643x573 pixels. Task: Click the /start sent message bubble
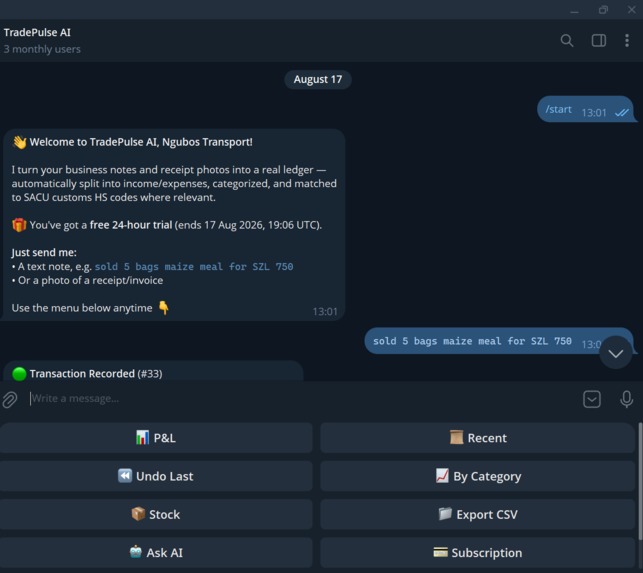(x=586, y=110)
